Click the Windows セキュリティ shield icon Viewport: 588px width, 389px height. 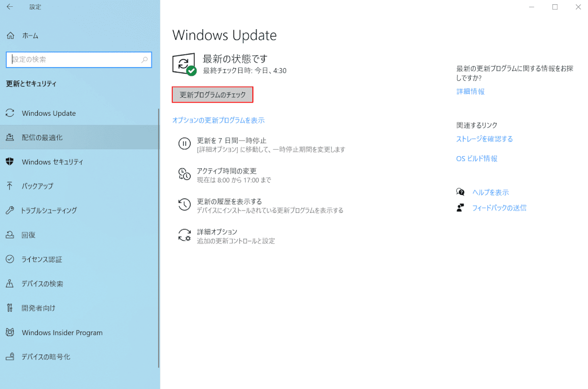(10, 162)
